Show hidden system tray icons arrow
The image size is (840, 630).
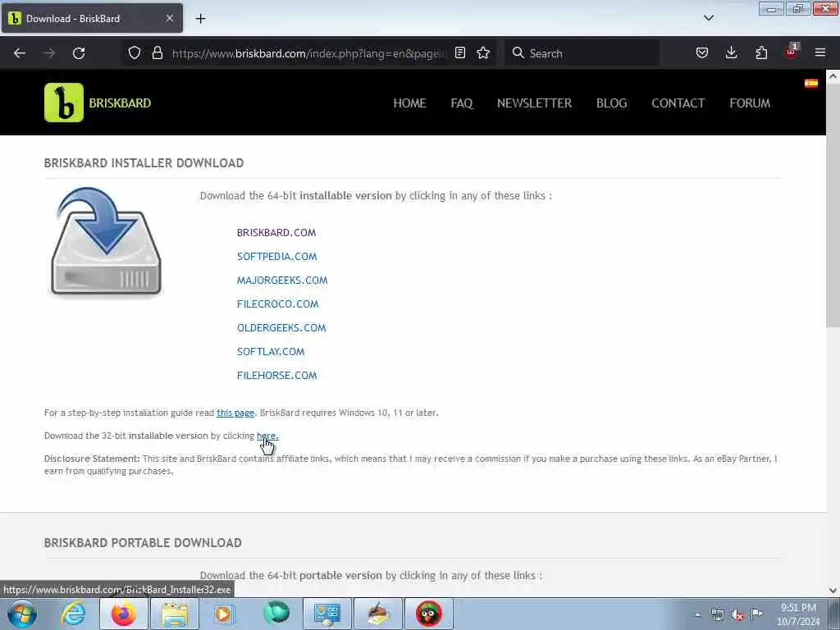(x=697, y=614)
